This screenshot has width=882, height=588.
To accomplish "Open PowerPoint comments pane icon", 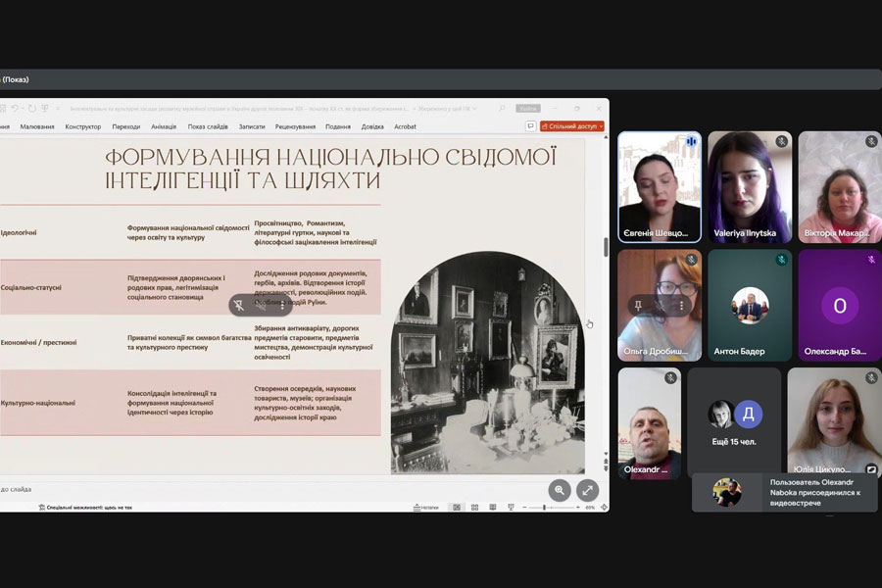I will [530, 126].
